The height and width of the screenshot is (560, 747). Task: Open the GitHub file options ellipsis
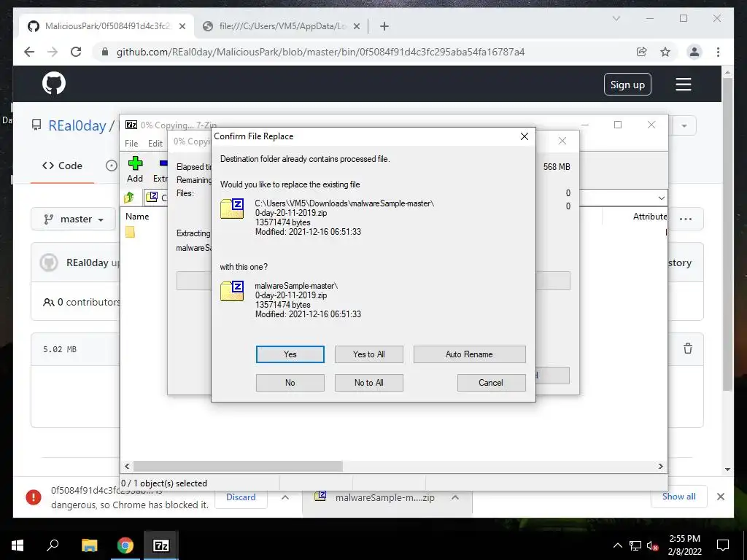click(686, 219)
